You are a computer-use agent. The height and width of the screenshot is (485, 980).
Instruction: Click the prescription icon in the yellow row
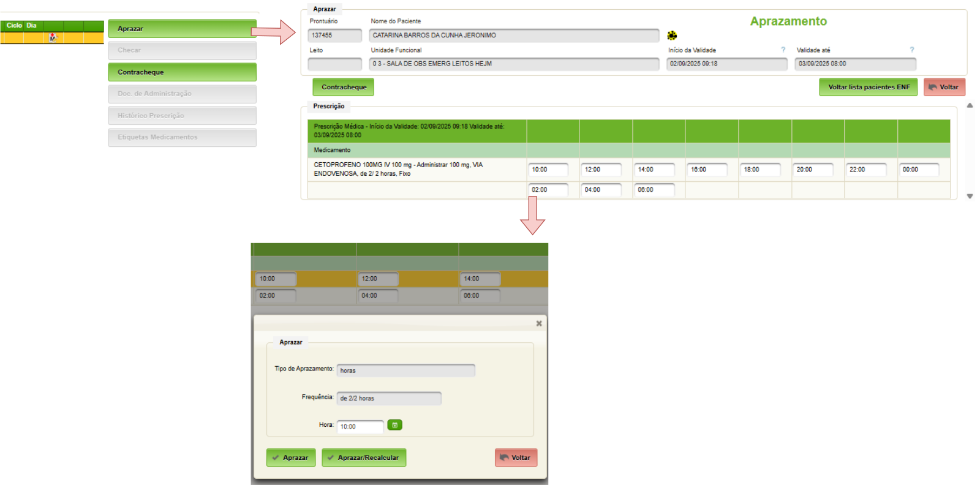(53, 37)
